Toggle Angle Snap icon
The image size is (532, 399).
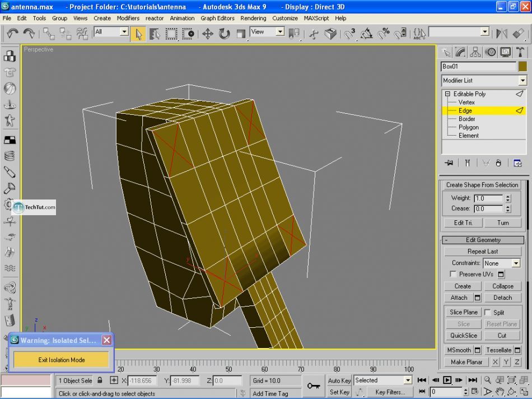366,34
